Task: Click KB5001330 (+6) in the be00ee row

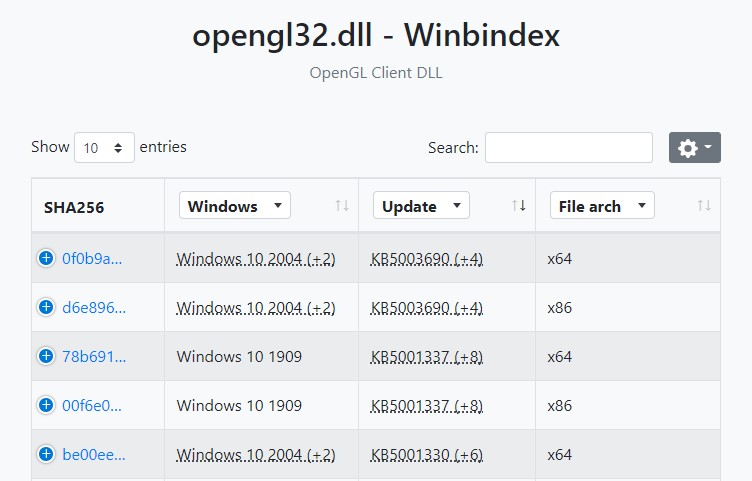Action: pos(426,455)
